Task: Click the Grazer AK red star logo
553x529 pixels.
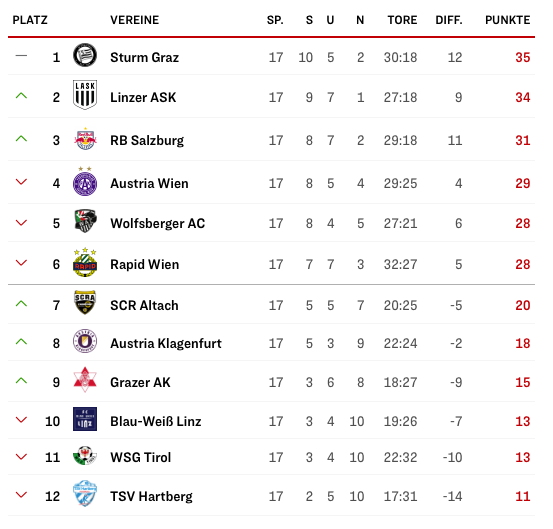Action: click(x=85, y=380)
